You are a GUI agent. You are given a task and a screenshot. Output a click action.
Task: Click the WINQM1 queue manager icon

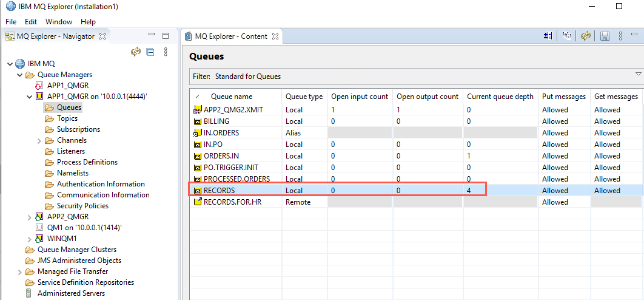(x=39, y=238)
